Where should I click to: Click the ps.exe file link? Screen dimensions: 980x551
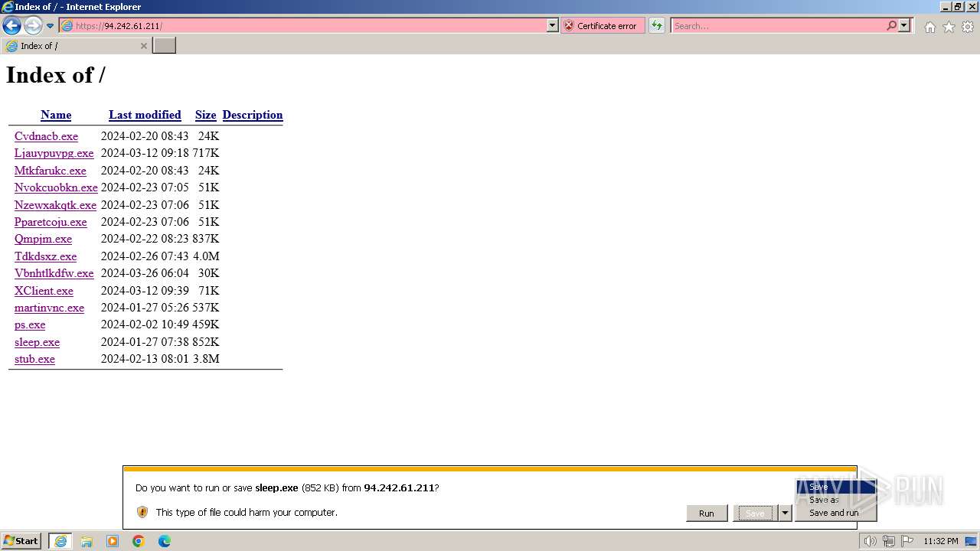click(x=30, y=324)
